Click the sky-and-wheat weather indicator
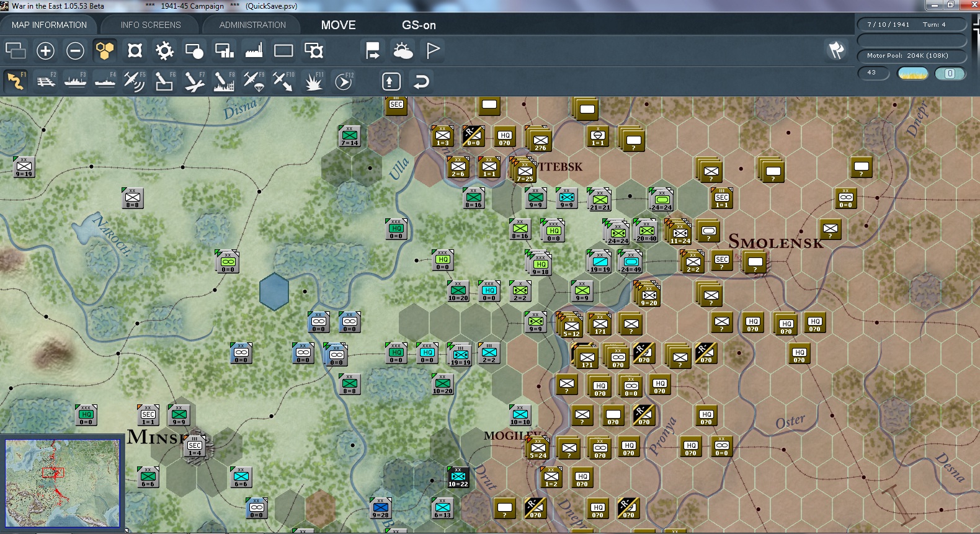This screenshot has width=980, height=534. click(913, 73)
